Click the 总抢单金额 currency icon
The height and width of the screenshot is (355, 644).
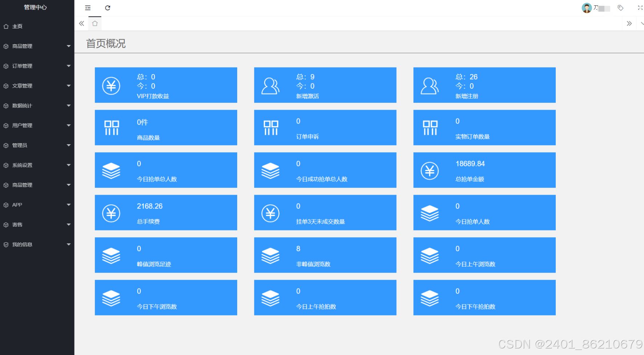[430, 170]
